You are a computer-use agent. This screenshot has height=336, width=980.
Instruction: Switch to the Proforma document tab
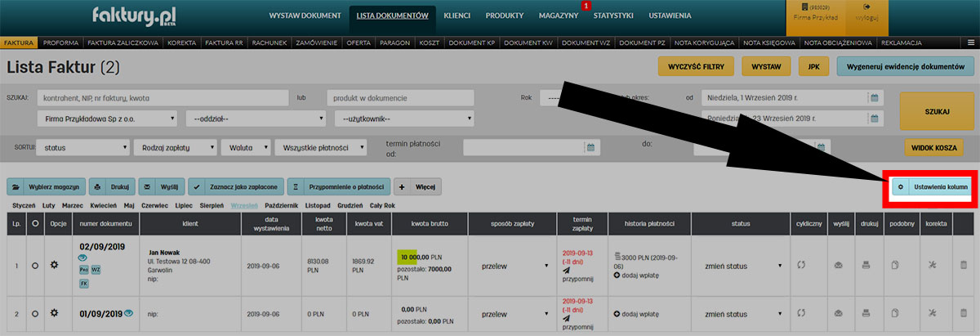pos(60,42)
